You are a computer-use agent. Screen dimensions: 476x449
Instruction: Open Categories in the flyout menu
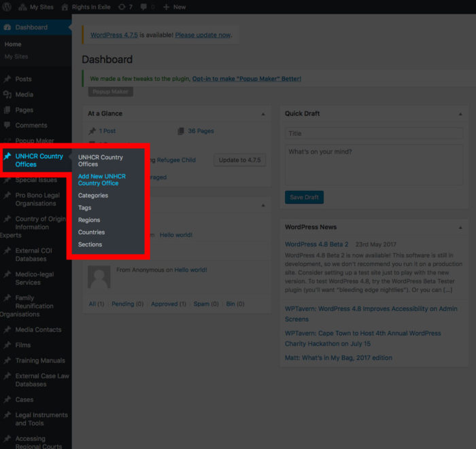pyautogui.click(x=93, y=196)
